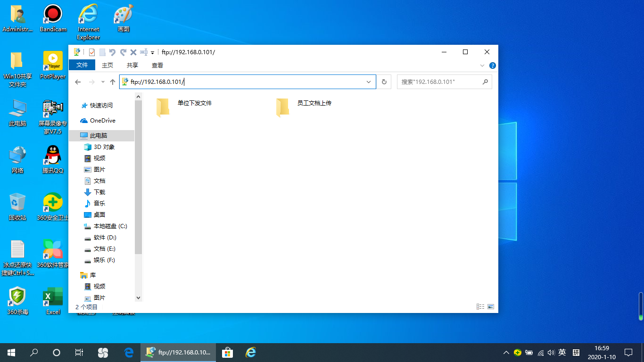Switch to the 查看 ribbon tab
Screen dimensions: 644x362
tap(157, 65)
